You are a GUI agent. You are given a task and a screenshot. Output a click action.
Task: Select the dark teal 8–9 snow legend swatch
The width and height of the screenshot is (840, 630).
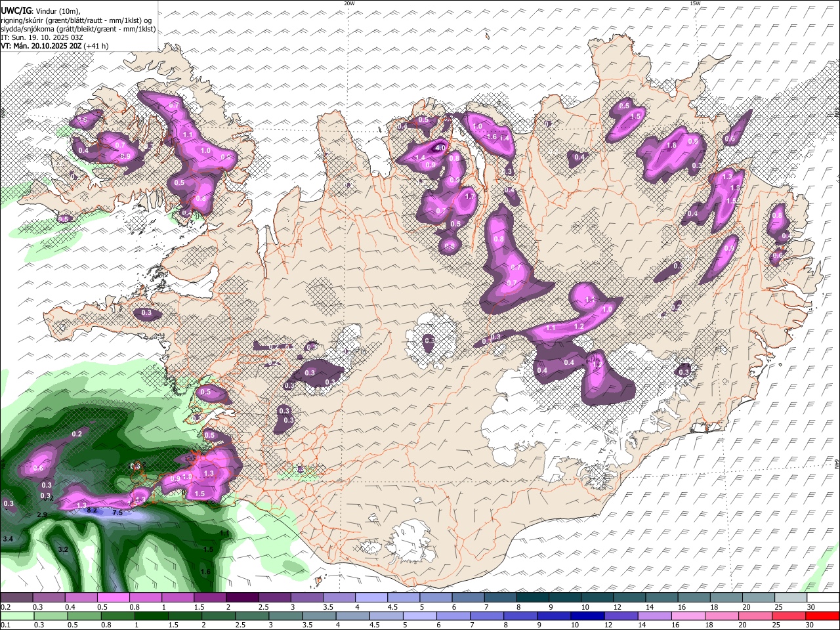532,597
